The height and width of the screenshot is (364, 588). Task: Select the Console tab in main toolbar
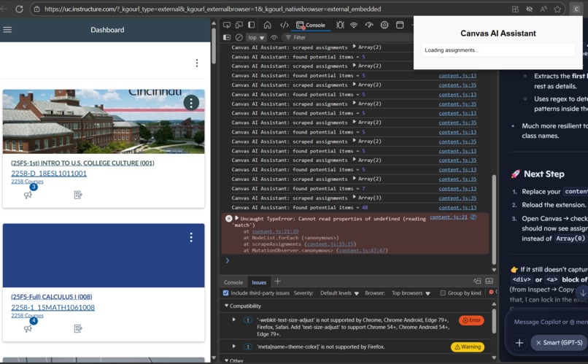[x=311, y=25]
